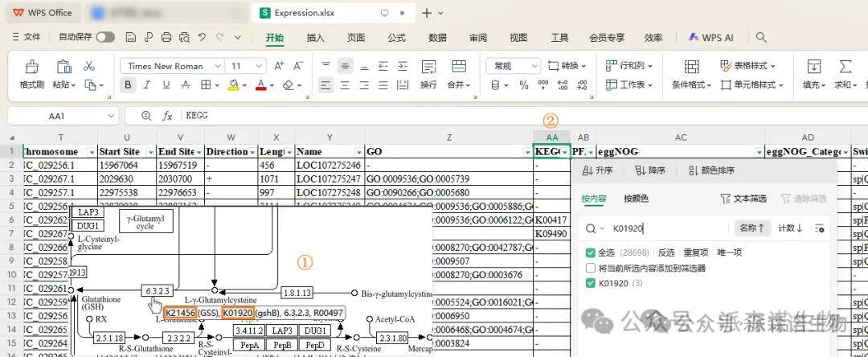
Task: Open the KEGG column filter dropdown
Action: (x=564, y=152)
